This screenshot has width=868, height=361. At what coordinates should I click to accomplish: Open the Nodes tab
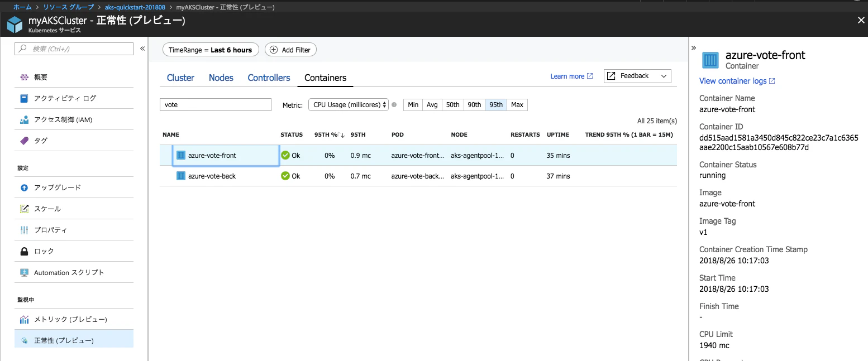tap(221, 78)
